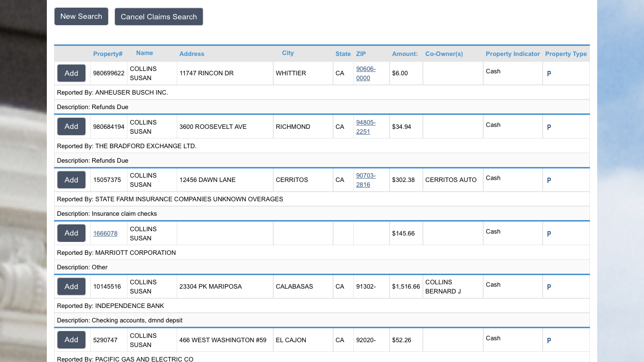Image resolution: width=644 pixels, height=362 pixels.
Task: Add property 5290747 in El Cajon
Action: [71, 340]
